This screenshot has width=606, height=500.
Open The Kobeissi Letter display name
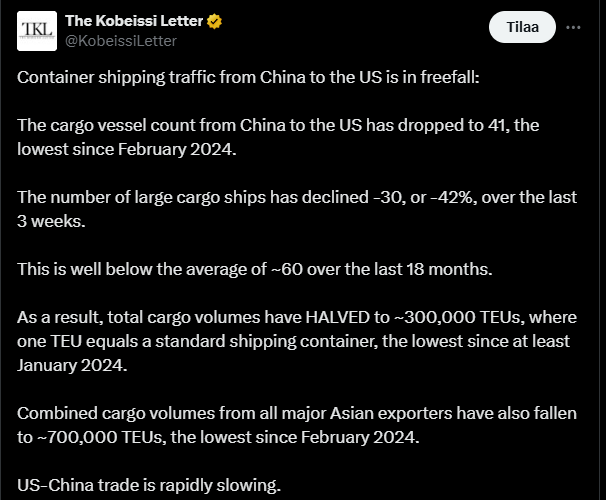click(x=133, y=21)
